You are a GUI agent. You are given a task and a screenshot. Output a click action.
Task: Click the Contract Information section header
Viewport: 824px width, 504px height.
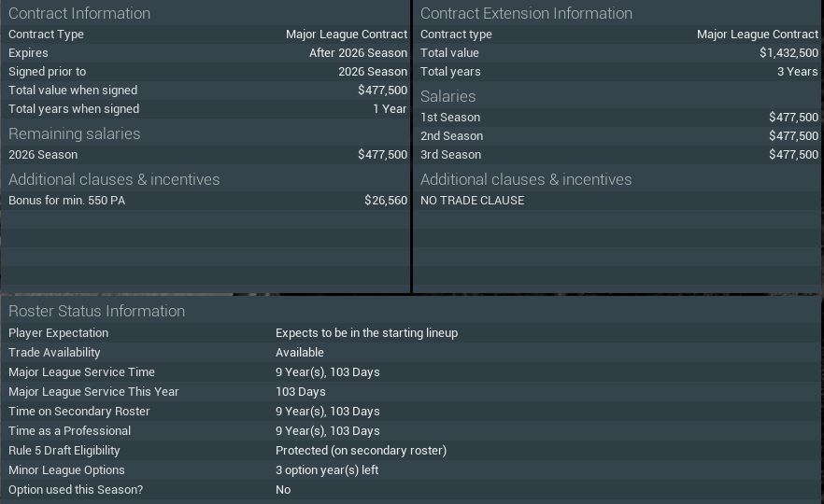(79, 13)
